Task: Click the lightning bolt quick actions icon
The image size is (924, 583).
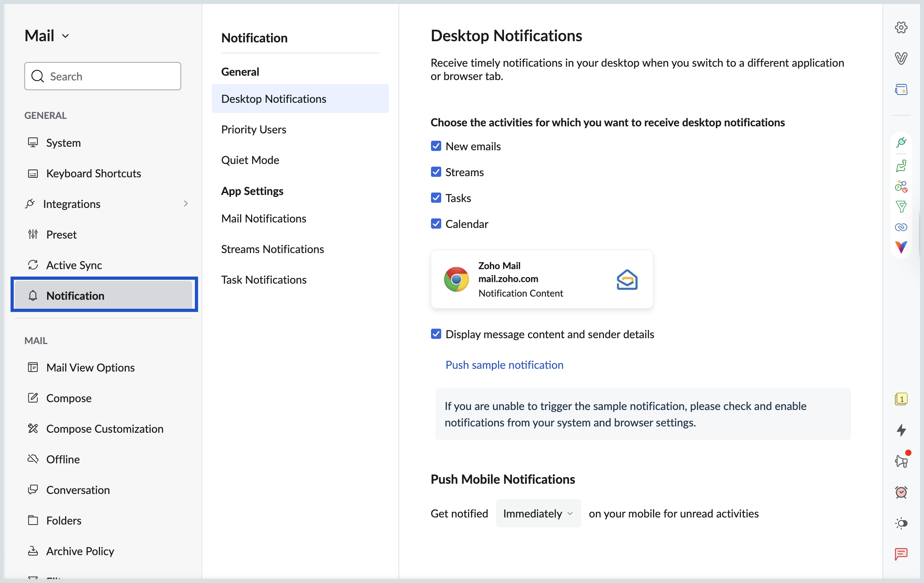Action: (901, 430)
